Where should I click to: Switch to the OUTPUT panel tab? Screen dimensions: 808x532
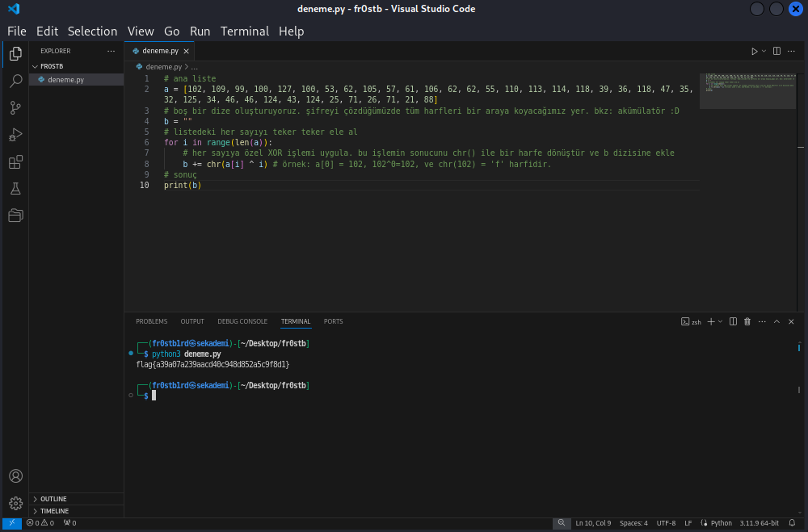pyautogui.click(x=192, y=321)
